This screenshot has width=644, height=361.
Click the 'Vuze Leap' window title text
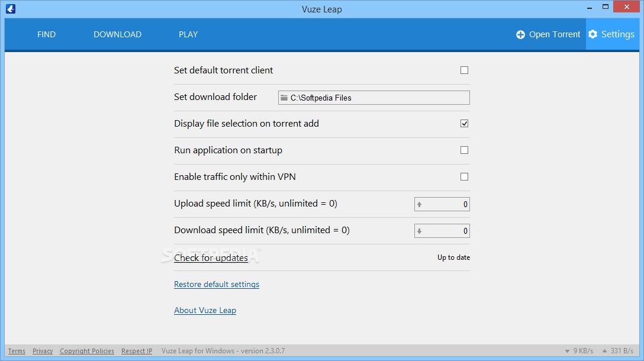321,9
